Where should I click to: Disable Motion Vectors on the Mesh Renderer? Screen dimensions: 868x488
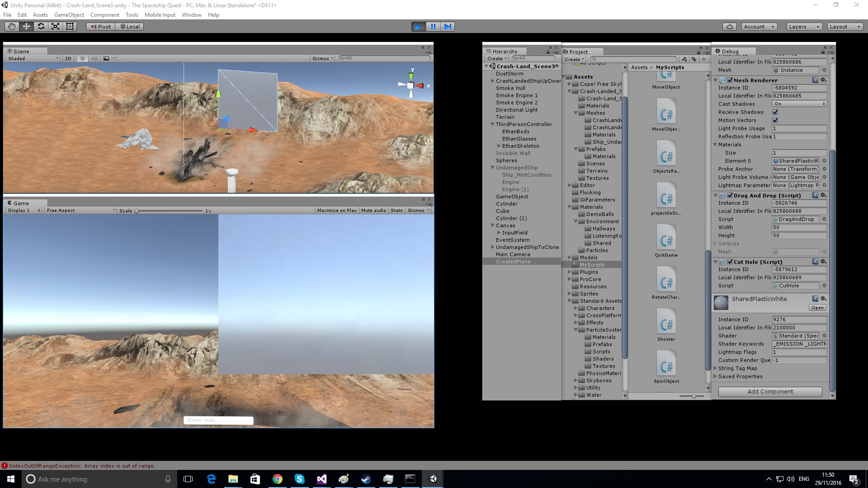coord(775,120)
